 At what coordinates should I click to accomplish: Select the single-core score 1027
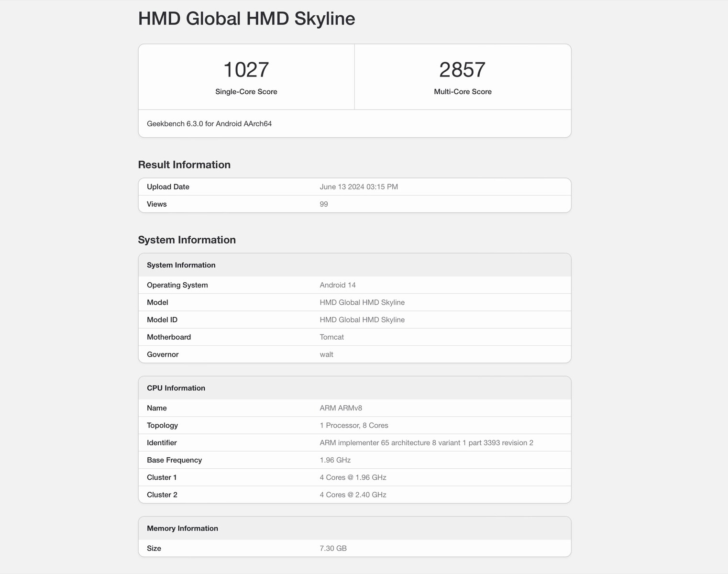coord(246,69)
